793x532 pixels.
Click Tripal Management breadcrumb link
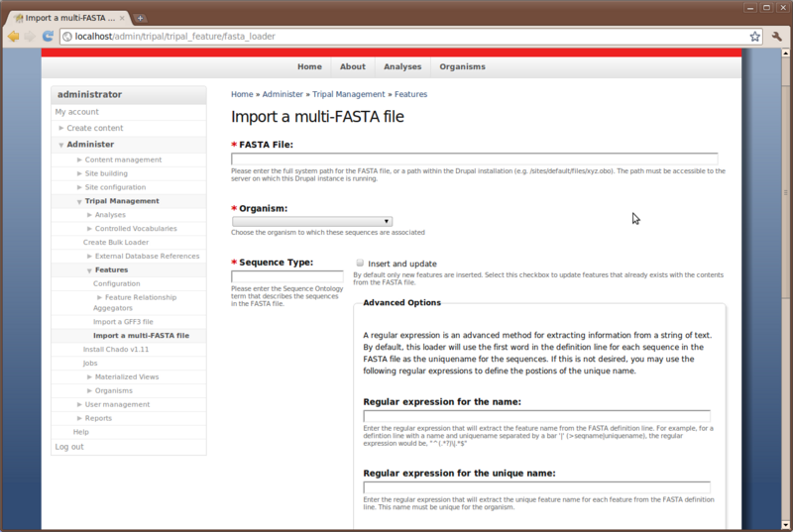349,94
